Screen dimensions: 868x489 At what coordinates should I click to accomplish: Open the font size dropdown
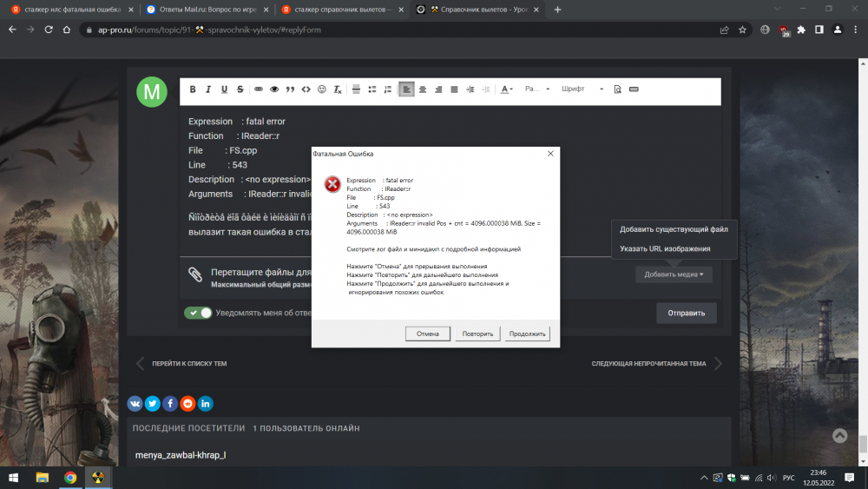(x=537, y=89)
